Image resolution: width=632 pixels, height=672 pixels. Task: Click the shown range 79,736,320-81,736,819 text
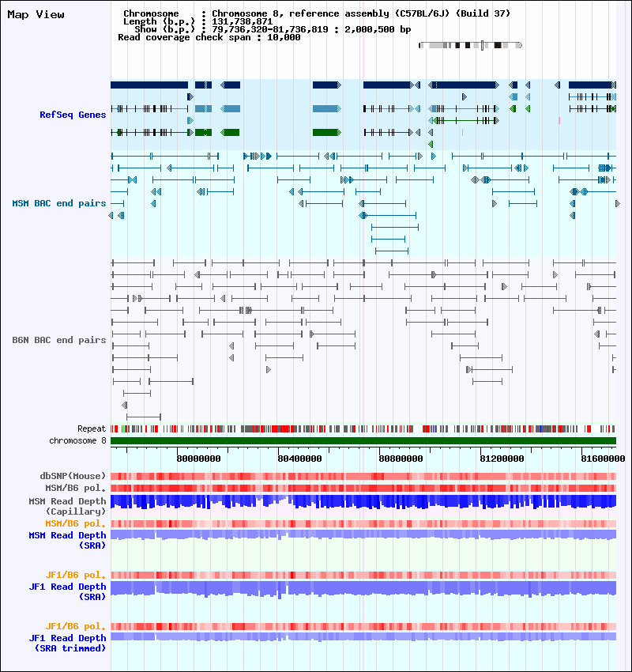click(x=270, y=29)
